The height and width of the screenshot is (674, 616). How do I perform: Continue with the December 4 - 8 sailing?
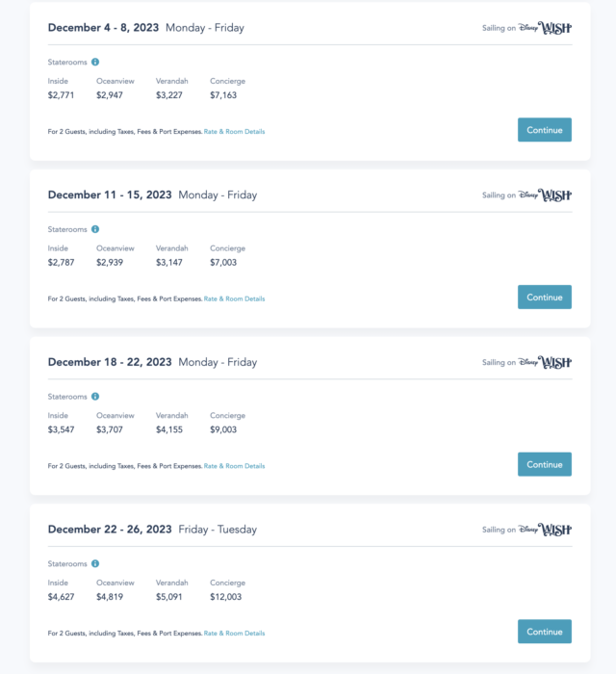click(x=545, y=130)
